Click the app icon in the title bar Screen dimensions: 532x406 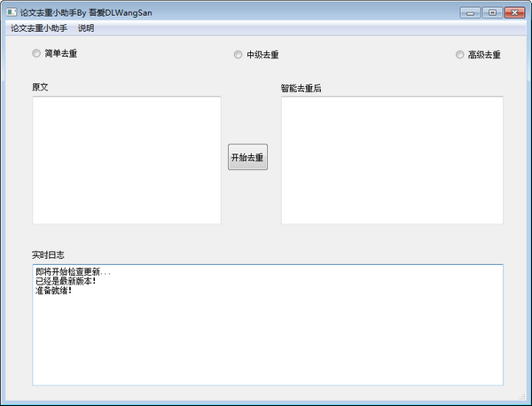pyautogui.click(x=12, y=12)
